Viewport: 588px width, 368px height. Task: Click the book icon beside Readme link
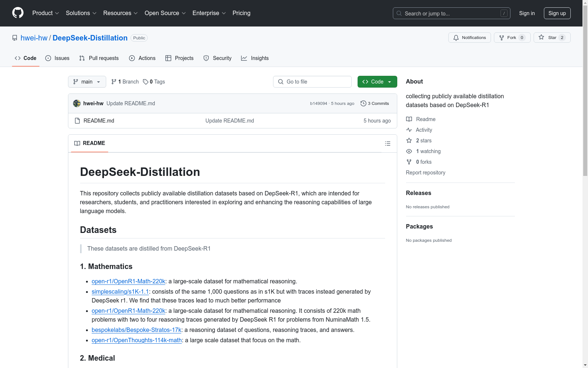coord(409,119)
